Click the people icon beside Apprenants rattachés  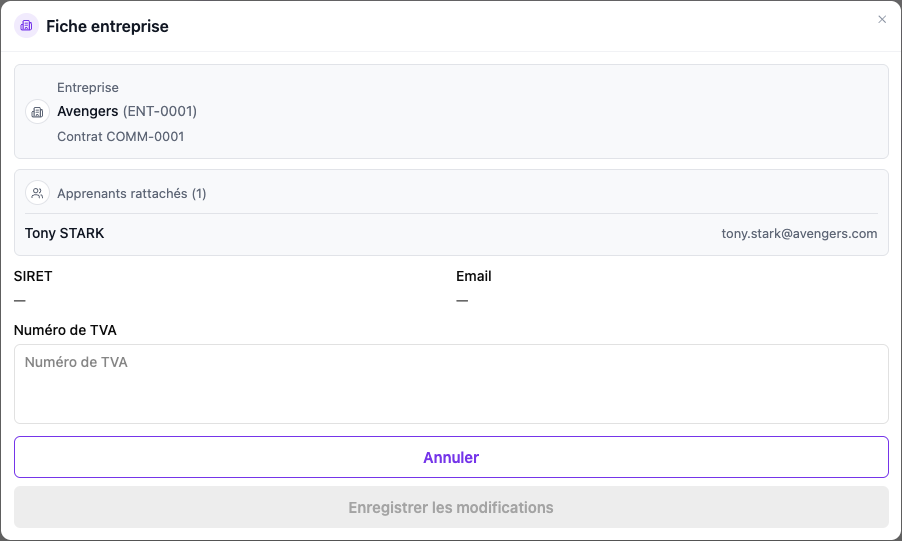(37, 193)
